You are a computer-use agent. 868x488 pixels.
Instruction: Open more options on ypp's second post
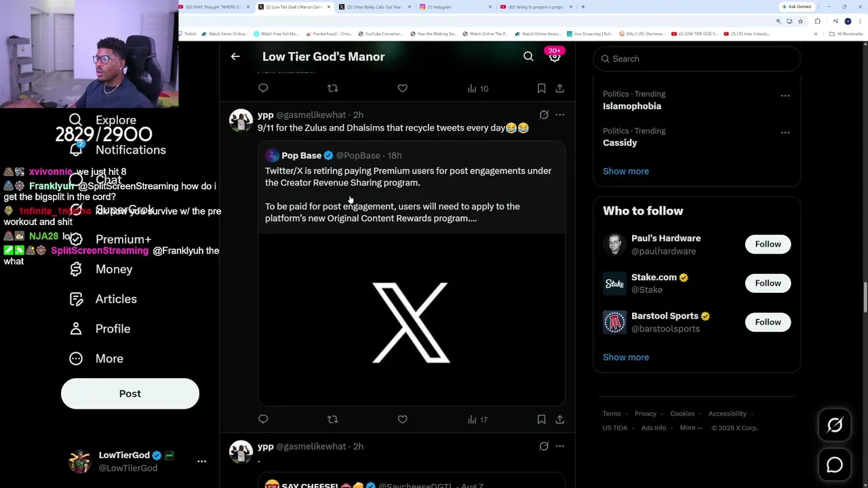pyautogui.click(x=559, y=447)
